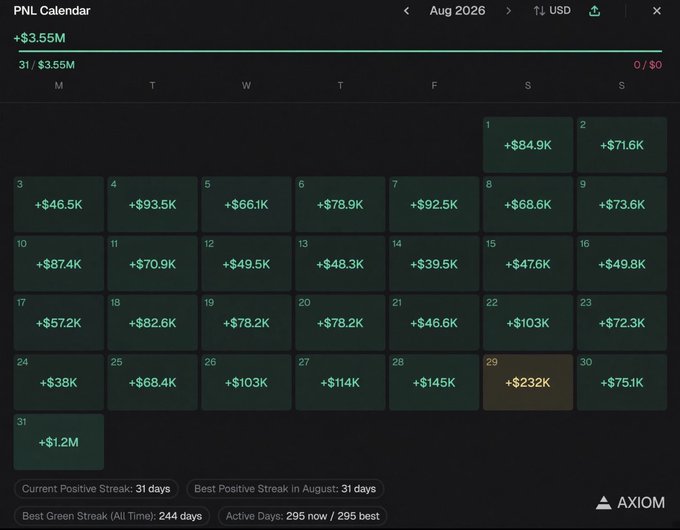The image size is (680, 530).
Task: Click day 6 cell with +$78.9K
Action: (x=340, y=204)
